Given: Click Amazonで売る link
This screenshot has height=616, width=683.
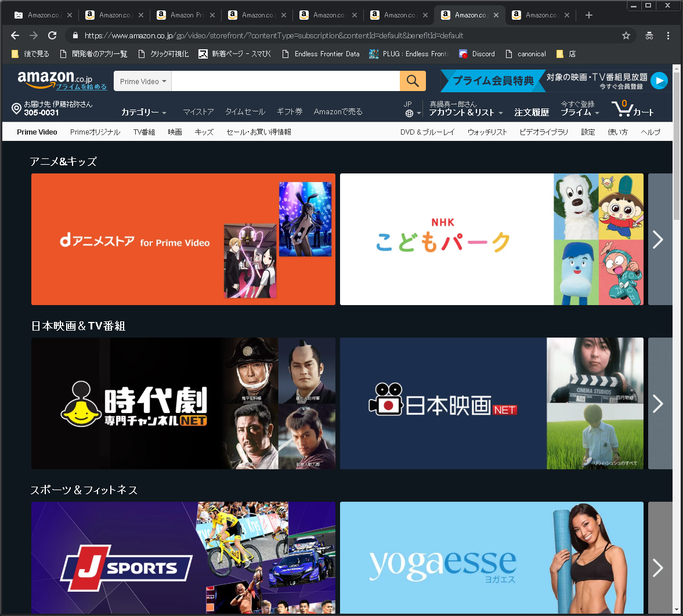Looking at the screenshot, I should tap(338, 112).
